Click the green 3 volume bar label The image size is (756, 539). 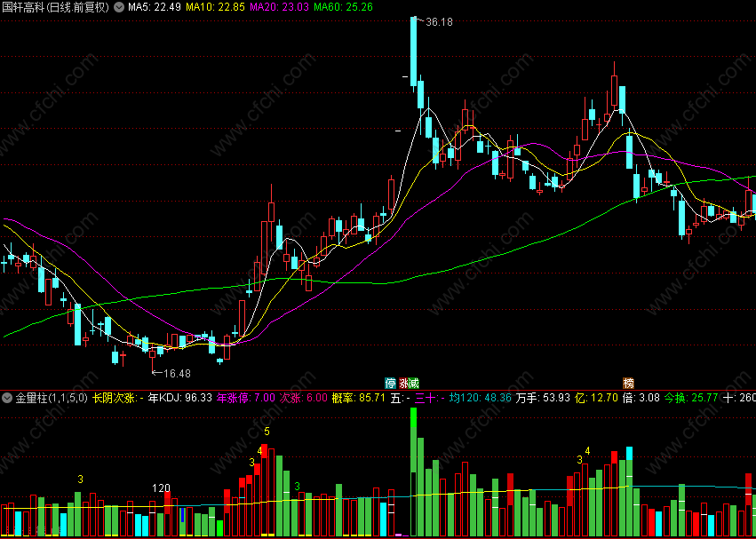(x=298, y=486)
